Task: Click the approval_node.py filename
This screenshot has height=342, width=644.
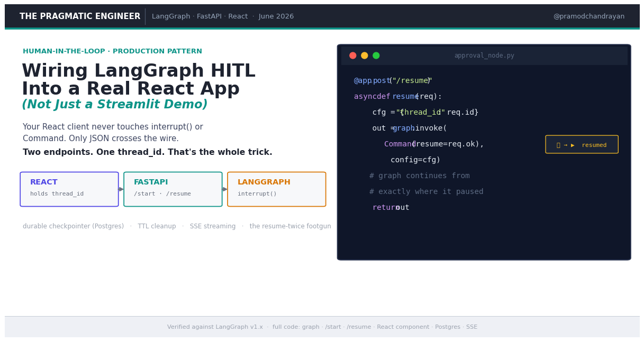Action: tap(484, 56)
